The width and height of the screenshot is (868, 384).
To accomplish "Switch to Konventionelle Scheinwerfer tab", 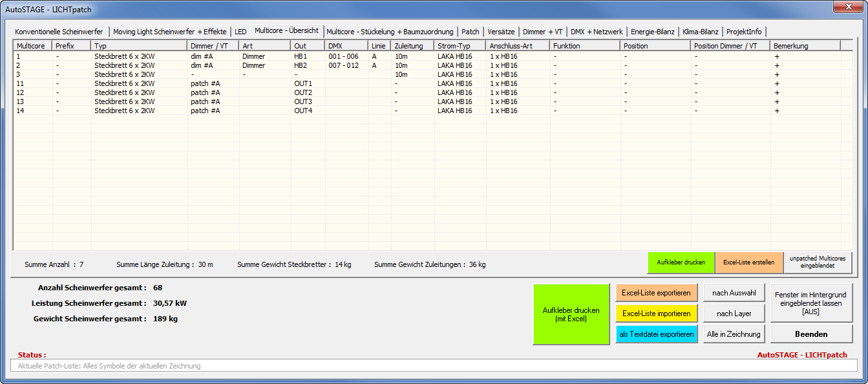I will 59,32.
